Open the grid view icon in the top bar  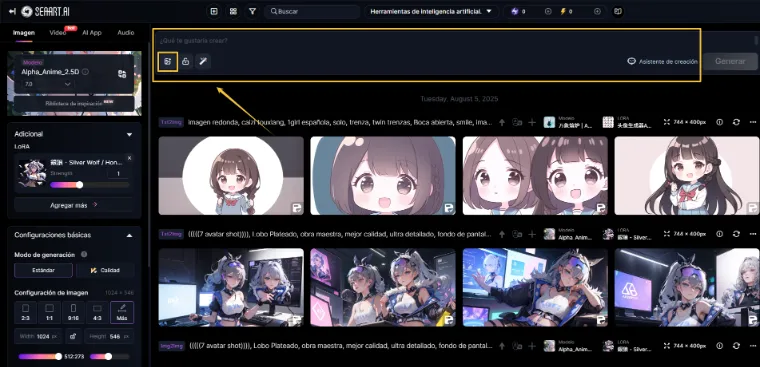click(233, 11)
